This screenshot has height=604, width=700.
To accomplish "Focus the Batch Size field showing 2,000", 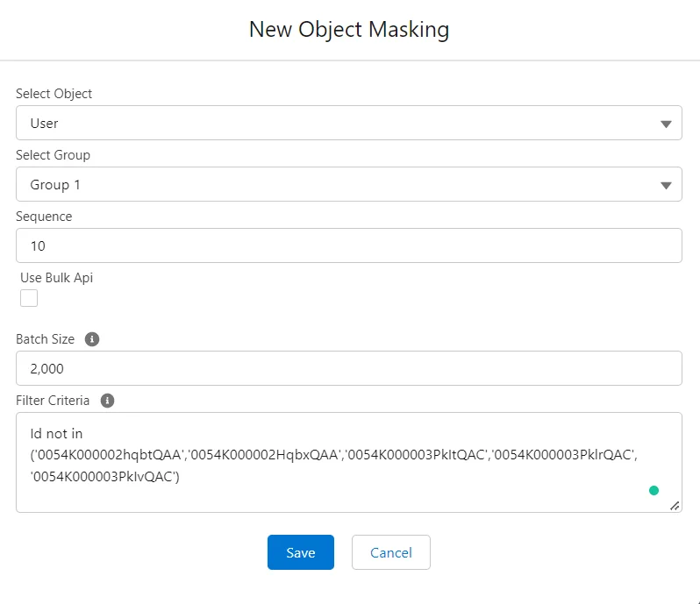I will [x=348, y=369].
